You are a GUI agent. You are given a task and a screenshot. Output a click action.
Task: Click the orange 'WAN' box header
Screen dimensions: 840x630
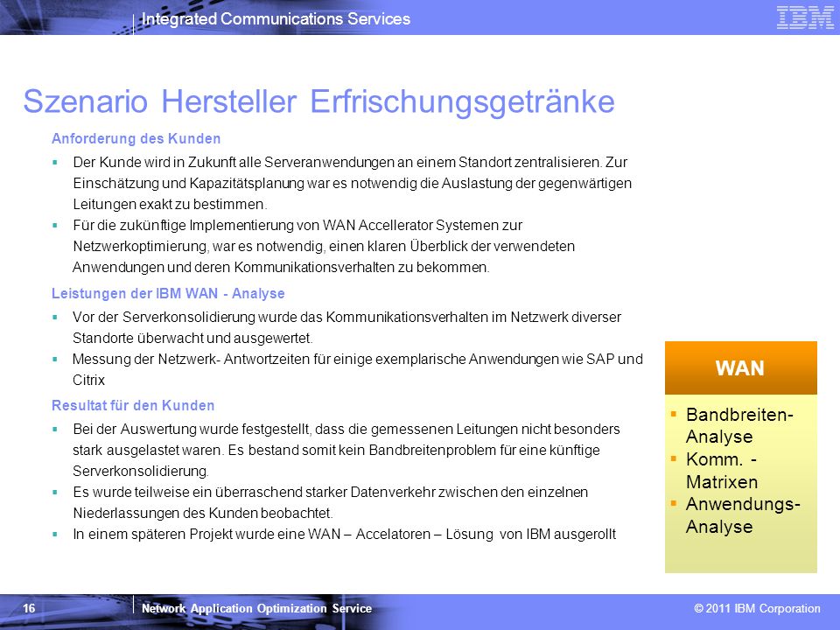tap(741, 368)
